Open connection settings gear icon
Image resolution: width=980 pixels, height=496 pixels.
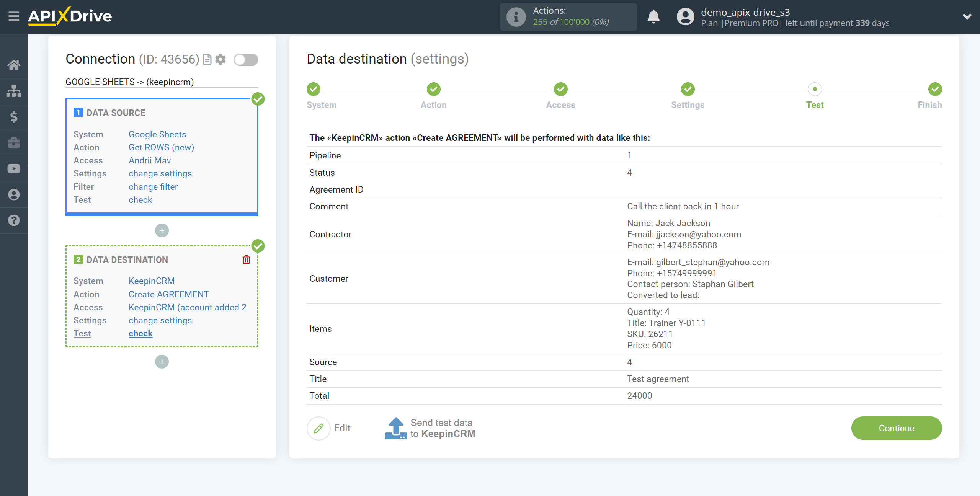[x=220, y=59]
